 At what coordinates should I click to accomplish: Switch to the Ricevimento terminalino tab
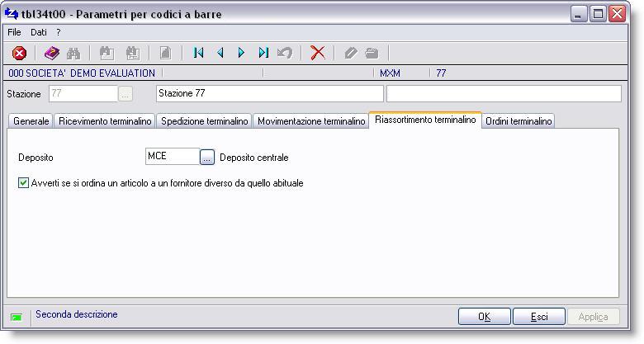(x=105, y=121)
